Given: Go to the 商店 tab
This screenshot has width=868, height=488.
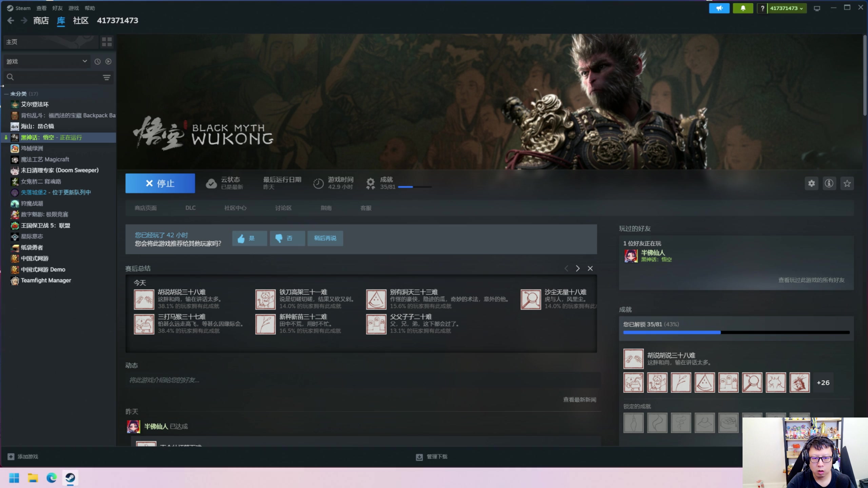Looking at the screenshot, I should [x=41, y=21].
